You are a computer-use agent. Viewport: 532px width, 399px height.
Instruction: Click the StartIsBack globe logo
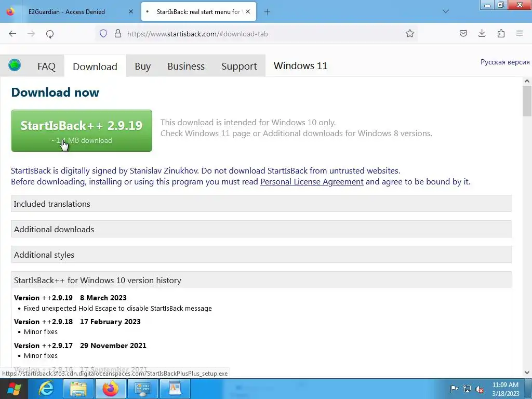pos(15,65)
